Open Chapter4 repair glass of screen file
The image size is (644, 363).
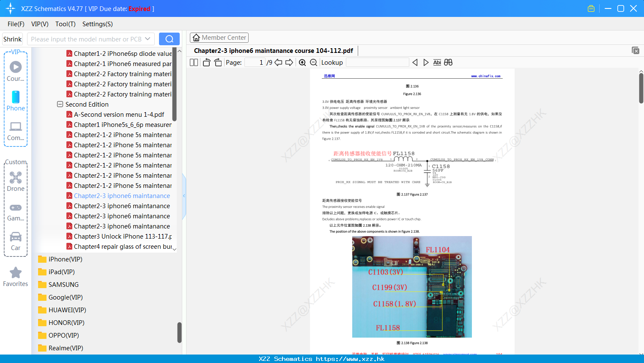coord(119,247)
